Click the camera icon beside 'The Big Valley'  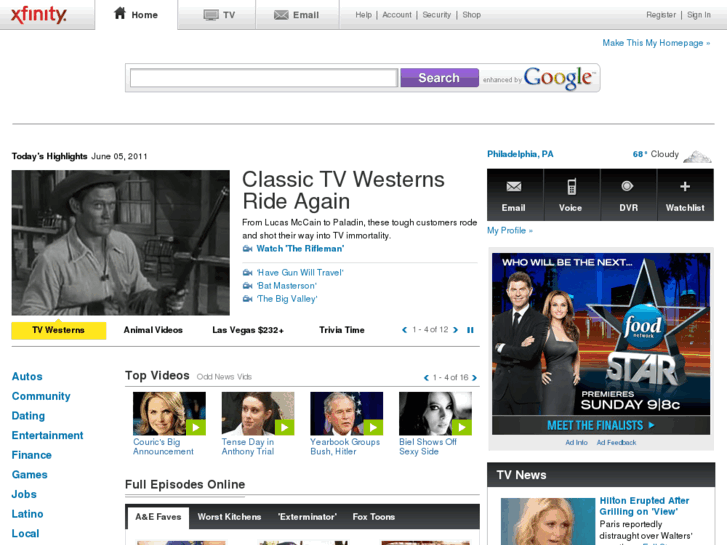coord(248,299)
